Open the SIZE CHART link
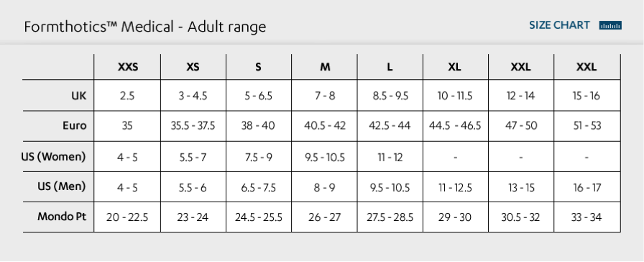644x262 pixels. click(559, 25)
